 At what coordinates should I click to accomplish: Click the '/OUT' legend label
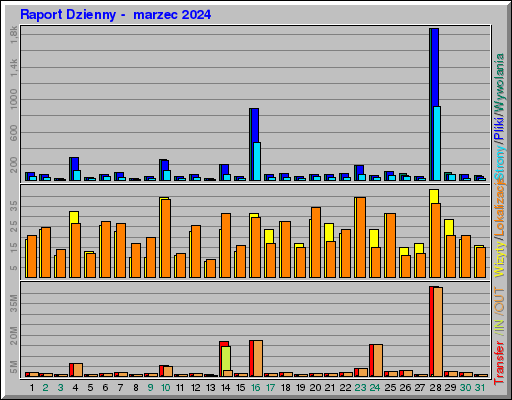(x=499, y=300)
